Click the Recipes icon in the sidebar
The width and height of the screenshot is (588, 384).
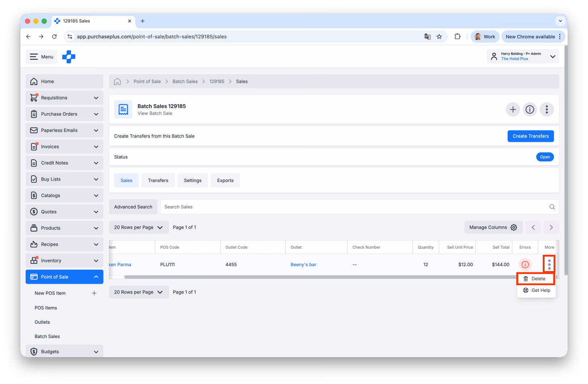[34, 244]
